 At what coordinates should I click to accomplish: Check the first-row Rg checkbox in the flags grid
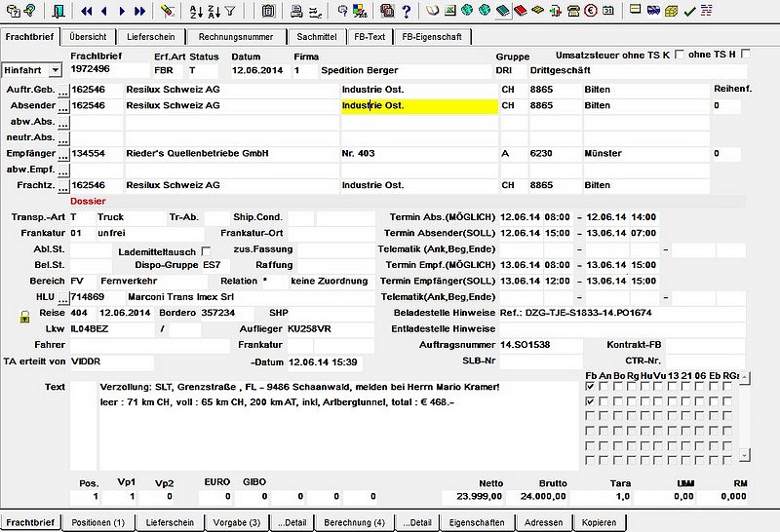tap(632, 386)
